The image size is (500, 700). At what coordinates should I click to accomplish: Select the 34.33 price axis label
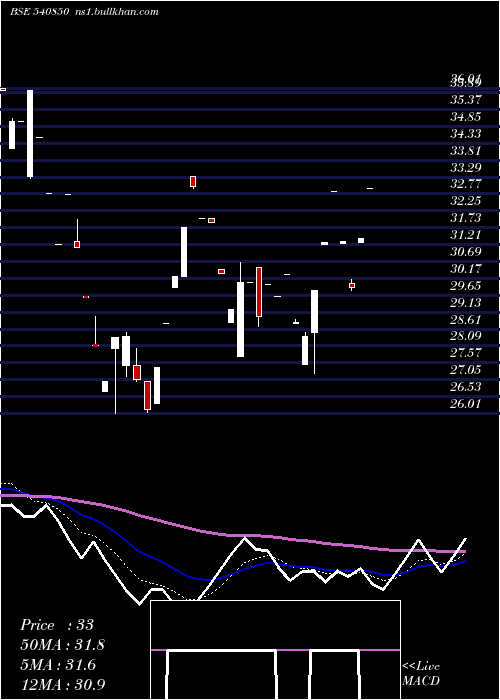[x=466, y=134]
